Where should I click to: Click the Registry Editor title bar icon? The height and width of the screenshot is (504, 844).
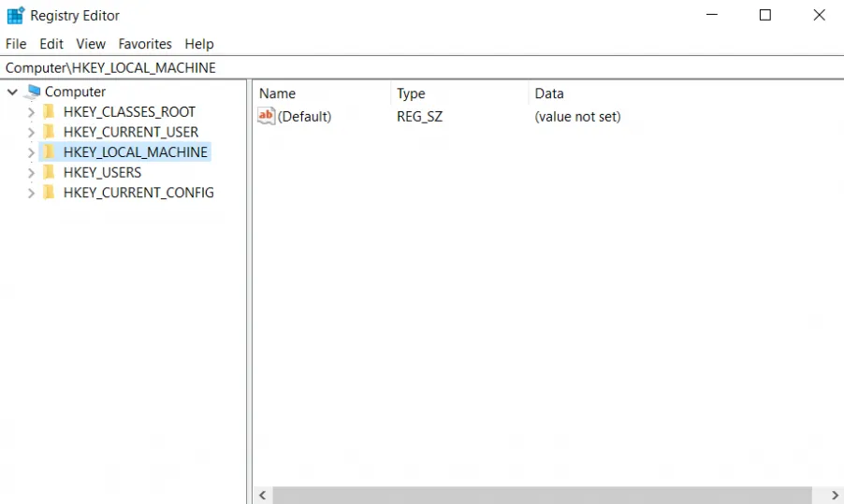pyautogui.click(x=16, y=15)
